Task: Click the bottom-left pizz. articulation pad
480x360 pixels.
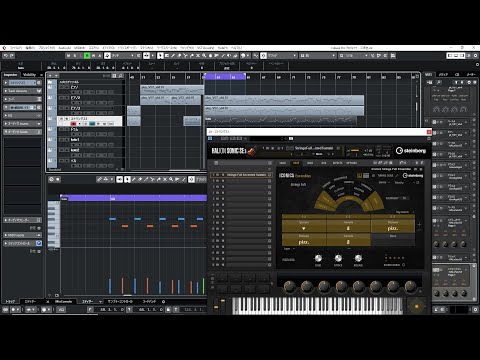Action: coord(304,239)
